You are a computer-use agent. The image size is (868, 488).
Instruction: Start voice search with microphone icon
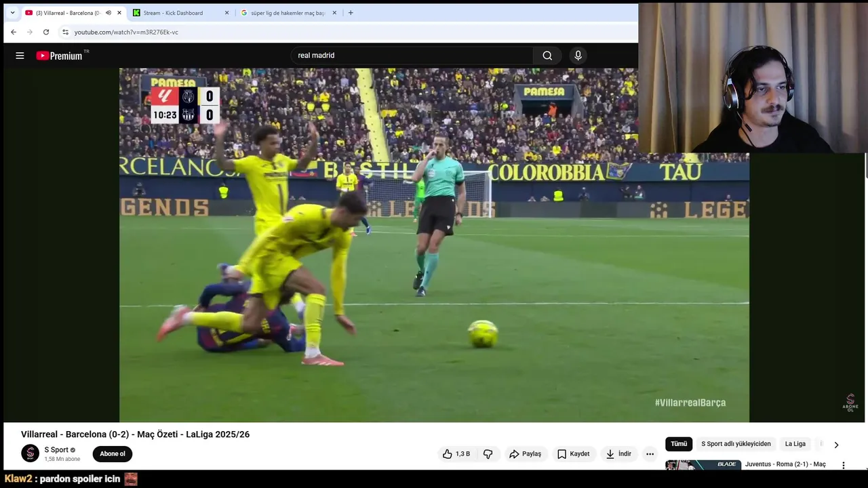click(x=578, y=56)
